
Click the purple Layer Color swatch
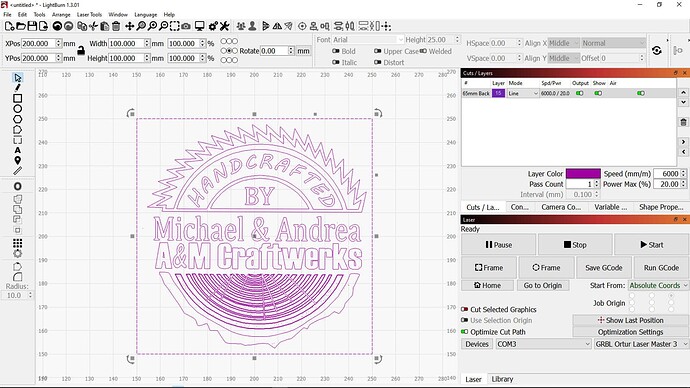coord(583,173)
